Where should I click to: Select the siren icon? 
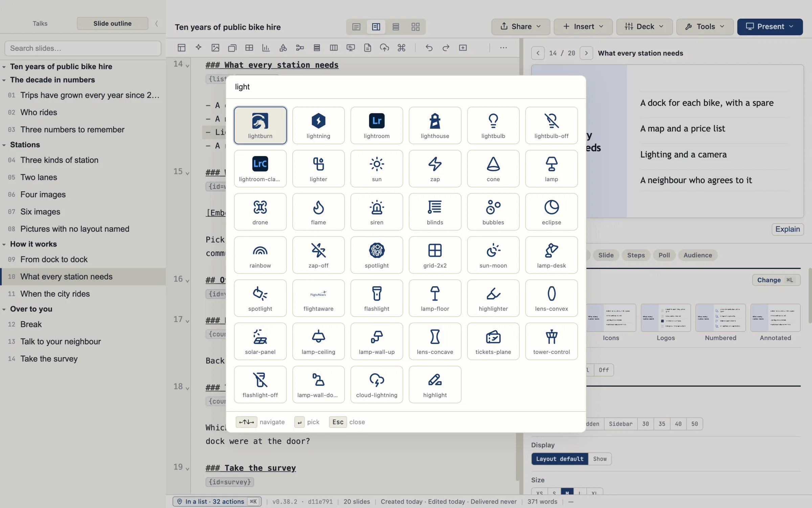377,212
